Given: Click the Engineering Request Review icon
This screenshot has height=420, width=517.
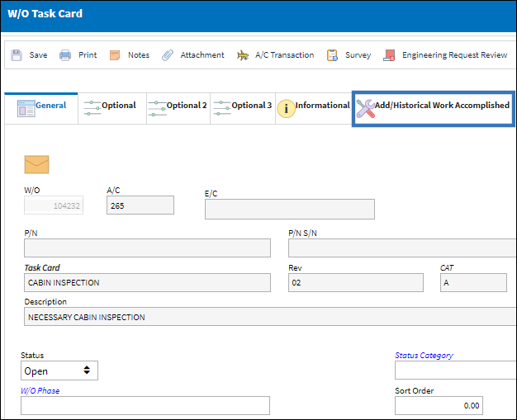Looking at the screenshot, I should [x=389, y=55].
